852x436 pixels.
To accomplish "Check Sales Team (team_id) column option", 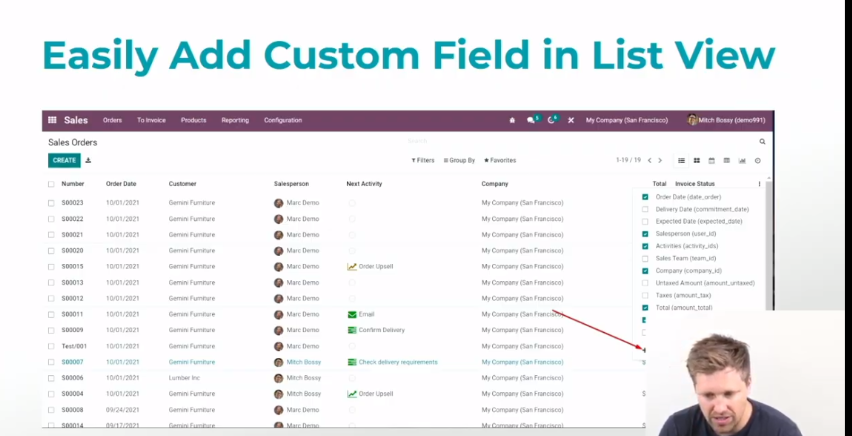I will (645, 258).
